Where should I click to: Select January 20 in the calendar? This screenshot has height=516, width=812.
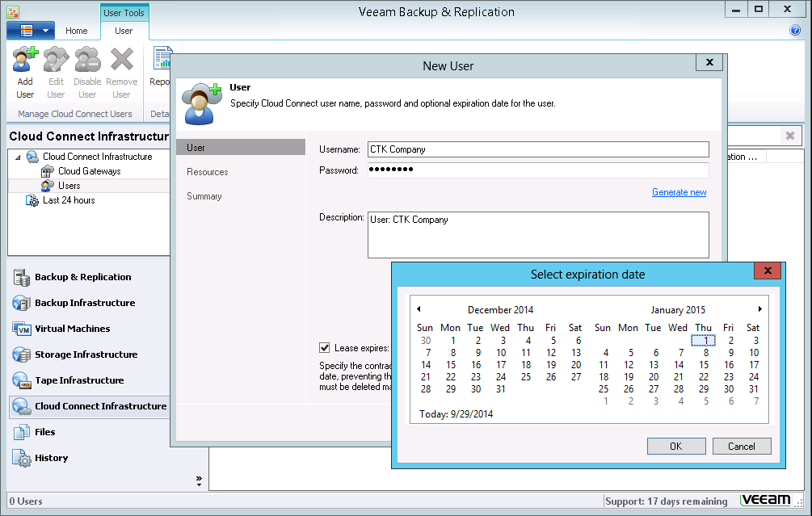(x=654, y=377)
